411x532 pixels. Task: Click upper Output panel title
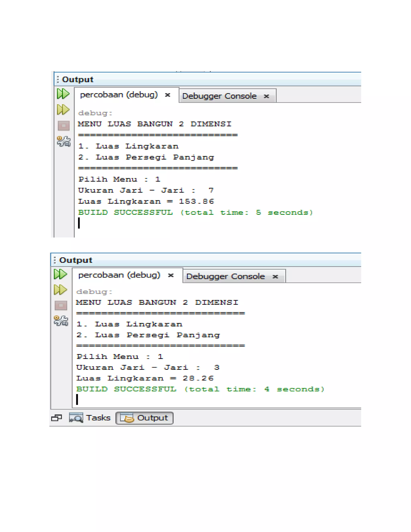pyautogui.click(x=78, y=79)
